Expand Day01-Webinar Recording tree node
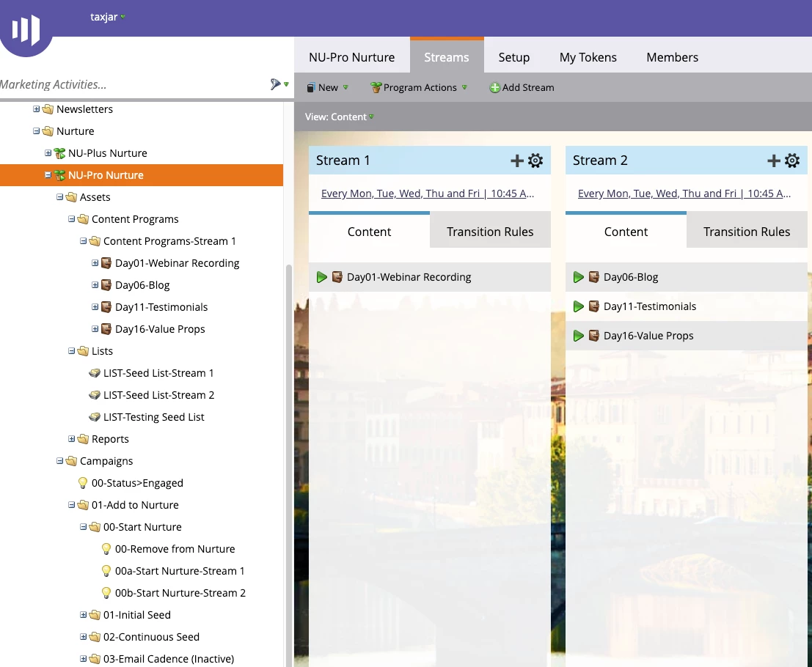This screenshot has width=812, height=667. (95, 263)
